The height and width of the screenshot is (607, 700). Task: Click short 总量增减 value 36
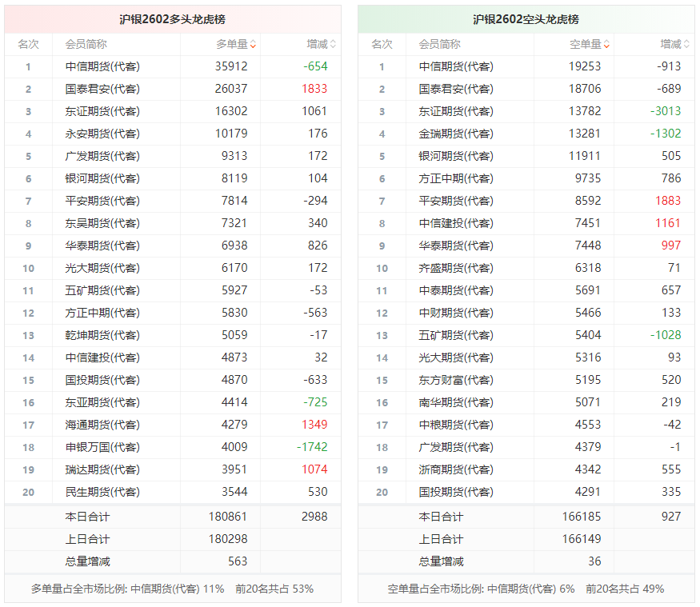594,561
